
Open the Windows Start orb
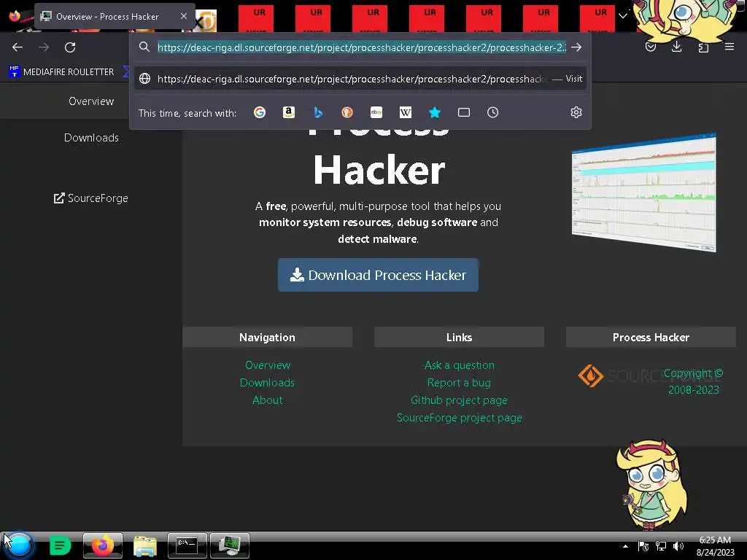(x=20, y=545)
